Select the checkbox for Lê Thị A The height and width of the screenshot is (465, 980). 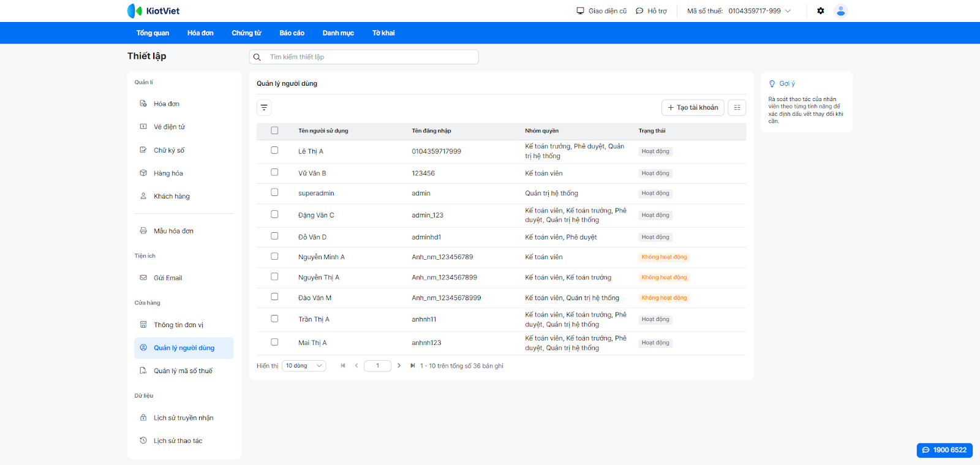pyautogui.click(x=274, y=150)
